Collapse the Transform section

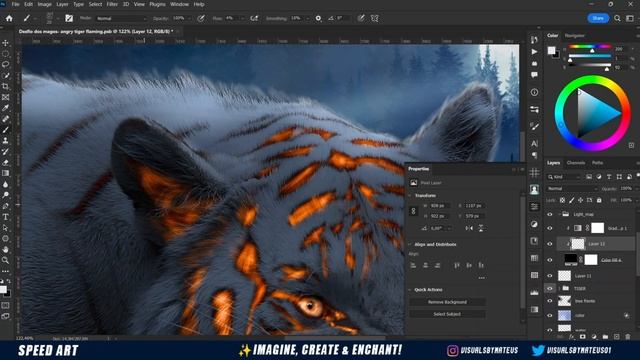tap(410, 196)
